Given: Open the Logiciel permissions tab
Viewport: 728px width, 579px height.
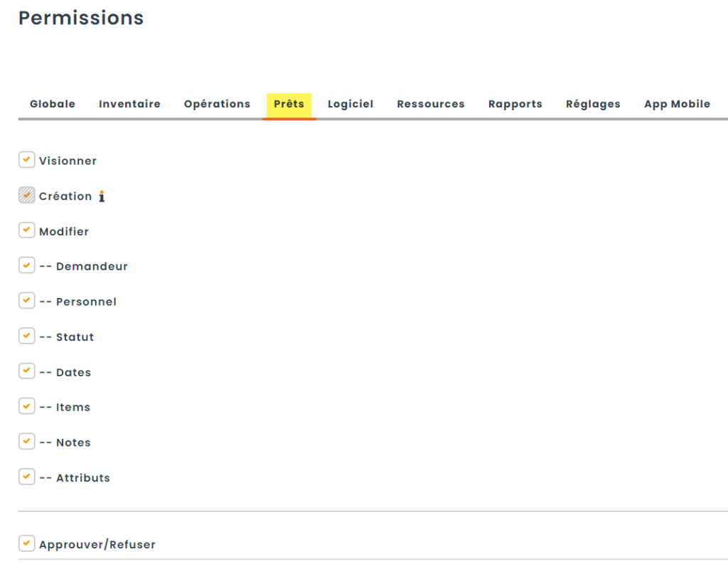Looking at the screenshot, I should coord(350,104).
